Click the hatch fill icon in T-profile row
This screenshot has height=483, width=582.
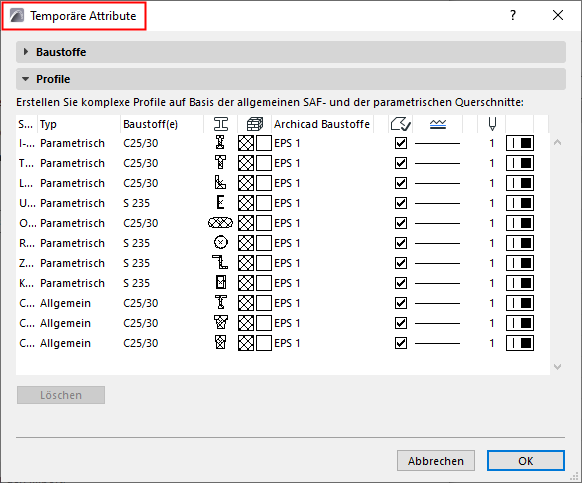pos(246,163)
